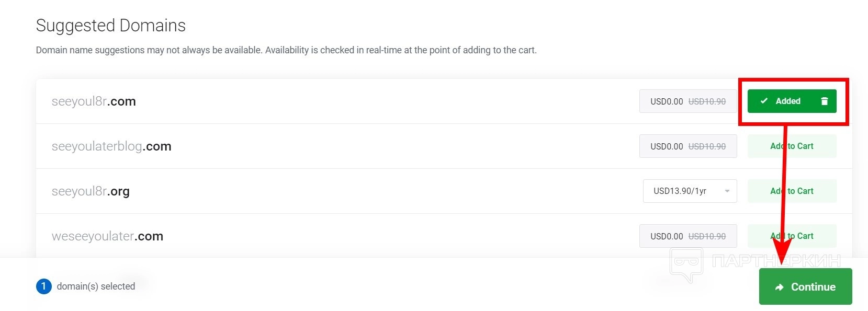The width and height of the screenshot is (868, 311).
Task: Click the domain(s) selected label
Action: [x=96, y=286]
